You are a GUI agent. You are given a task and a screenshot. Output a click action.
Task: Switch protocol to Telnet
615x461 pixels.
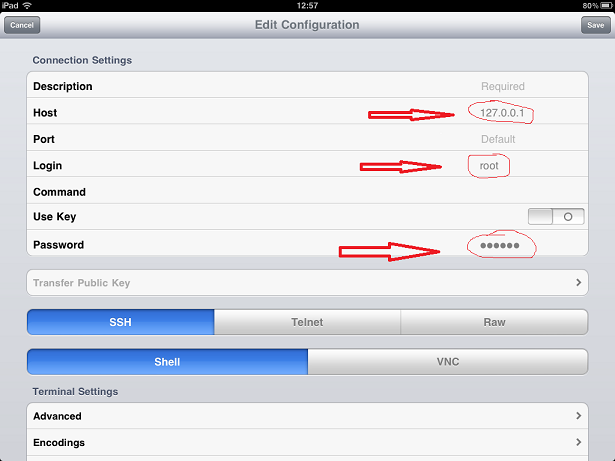(307, 323)
